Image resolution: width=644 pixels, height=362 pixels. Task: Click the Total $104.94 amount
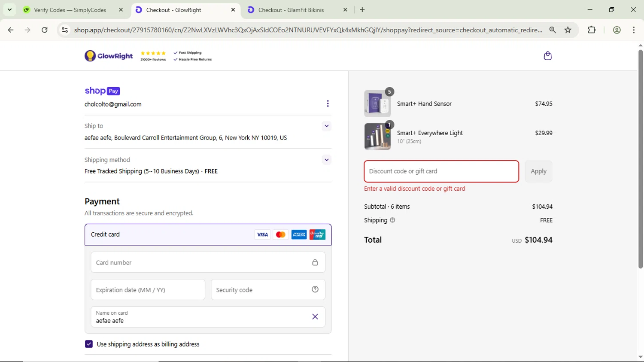coord(538,240)
